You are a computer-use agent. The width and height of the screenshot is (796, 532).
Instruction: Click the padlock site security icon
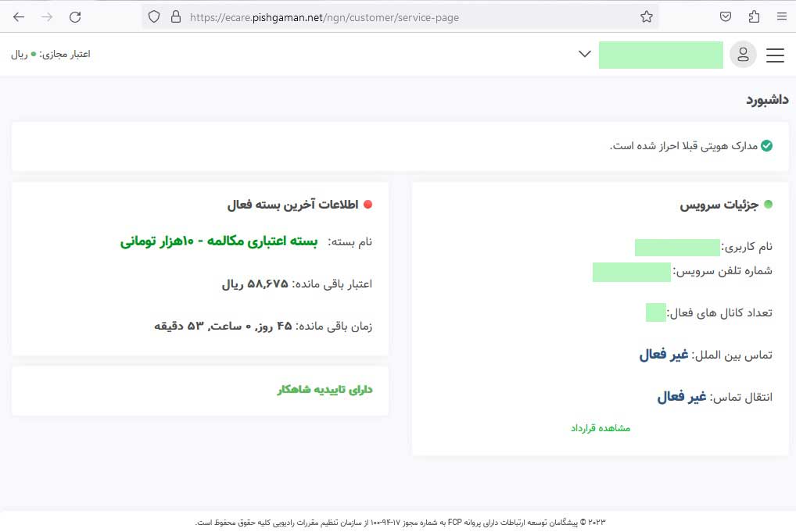[175, 16]
